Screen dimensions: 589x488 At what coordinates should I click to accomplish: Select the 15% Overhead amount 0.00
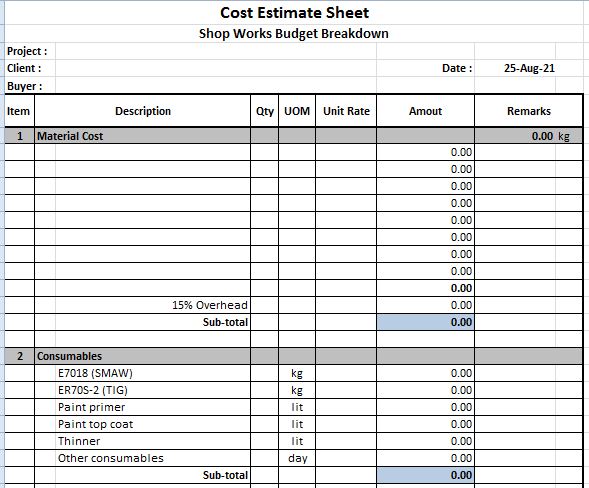tap(426, 305)
